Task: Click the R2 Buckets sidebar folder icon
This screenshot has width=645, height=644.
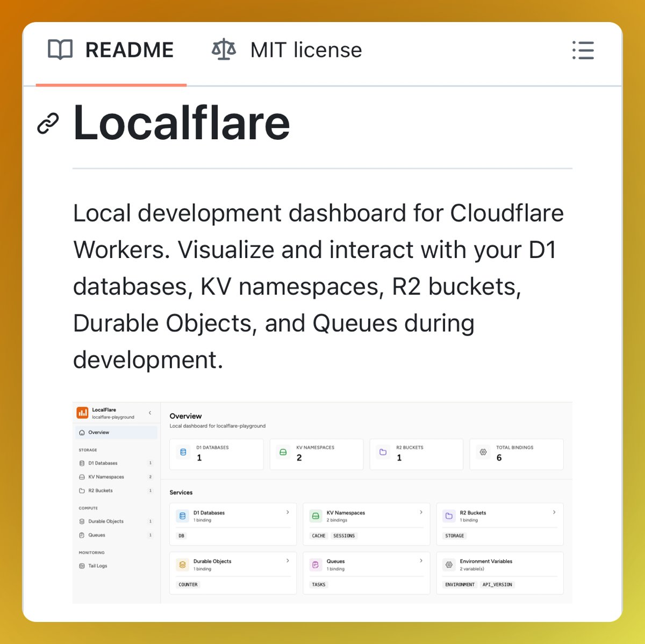Action: 82,490
